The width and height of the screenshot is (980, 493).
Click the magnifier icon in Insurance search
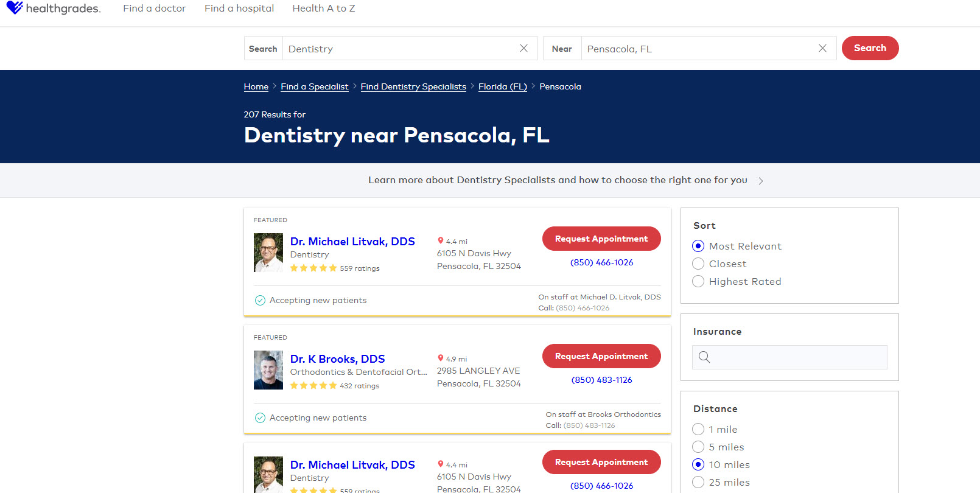[x=704, y=357]
